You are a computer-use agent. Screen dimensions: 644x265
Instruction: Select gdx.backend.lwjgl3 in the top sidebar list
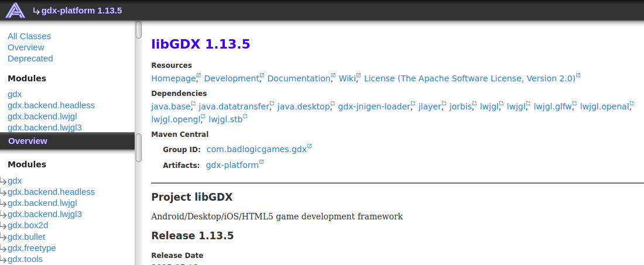(44, 128)
